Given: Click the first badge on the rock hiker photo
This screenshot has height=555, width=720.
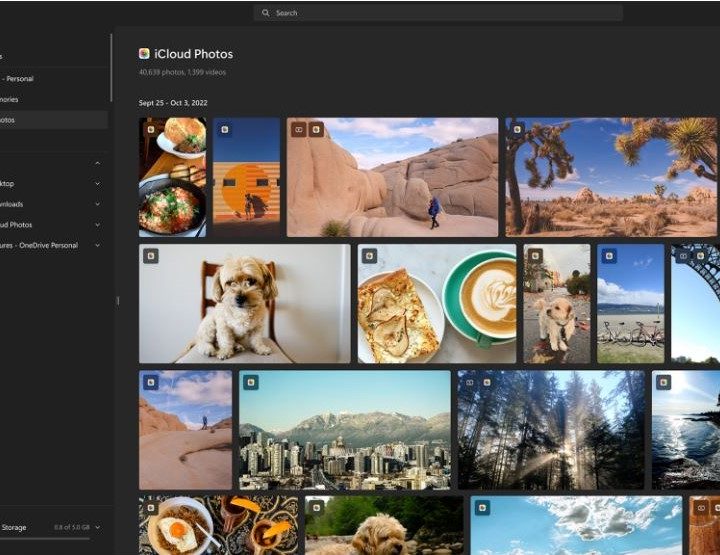Looking at the screenshot, I should tap(298, 129).
